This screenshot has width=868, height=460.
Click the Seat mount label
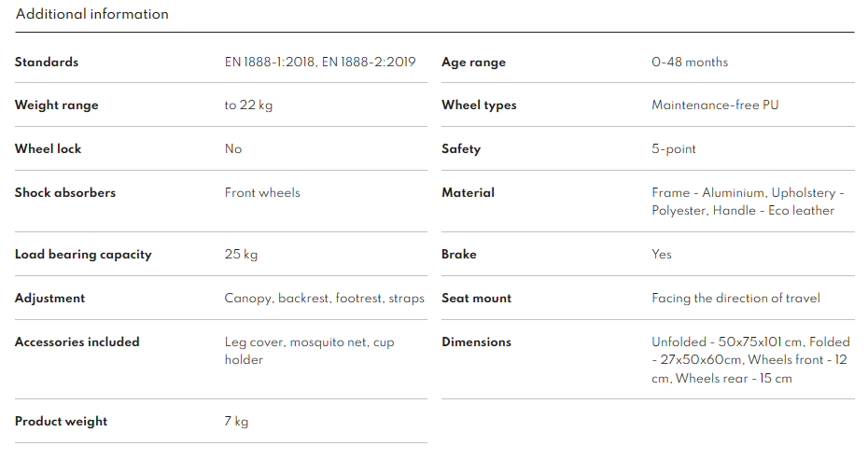476,299
